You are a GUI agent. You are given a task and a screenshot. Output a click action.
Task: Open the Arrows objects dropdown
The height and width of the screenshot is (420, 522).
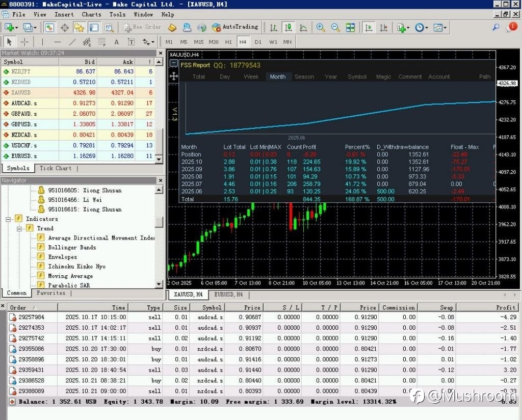point(148,42)
